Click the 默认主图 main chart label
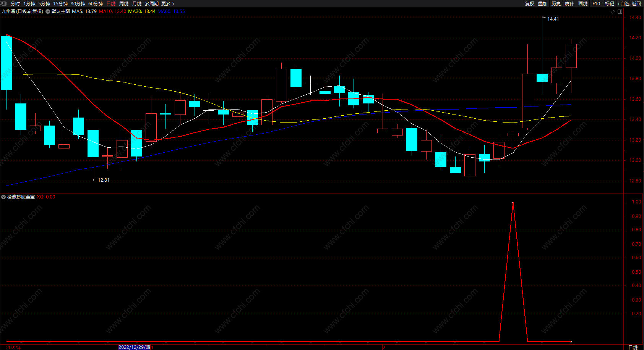 pos(61,11)
